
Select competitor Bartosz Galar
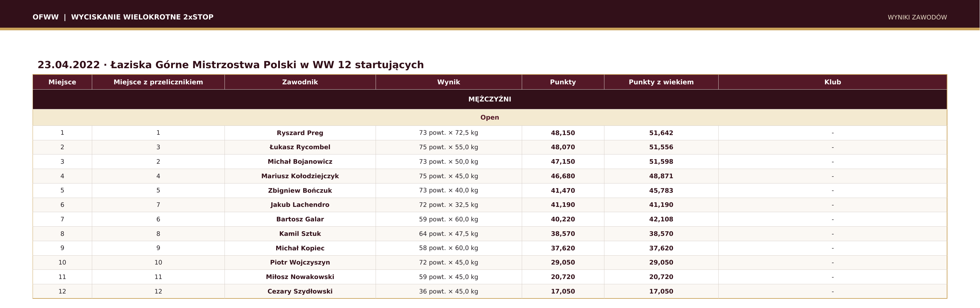pyautogui.click(x=300, y=219)
